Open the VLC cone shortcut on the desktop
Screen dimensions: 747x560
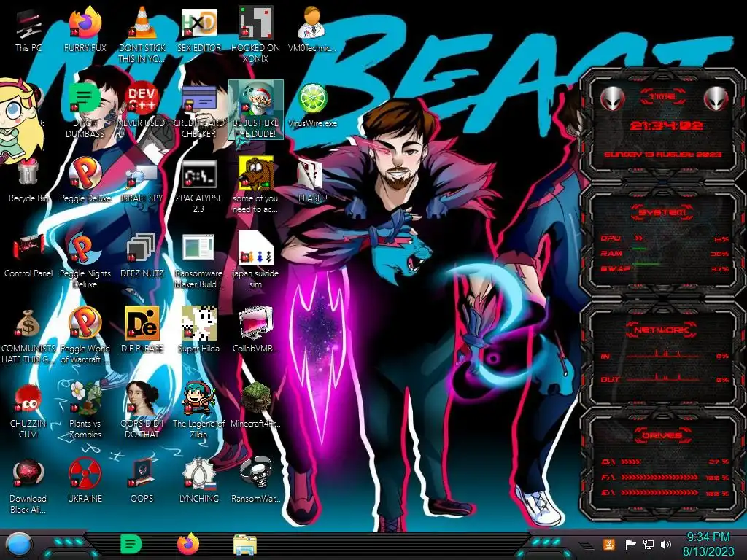coord(142,34)
